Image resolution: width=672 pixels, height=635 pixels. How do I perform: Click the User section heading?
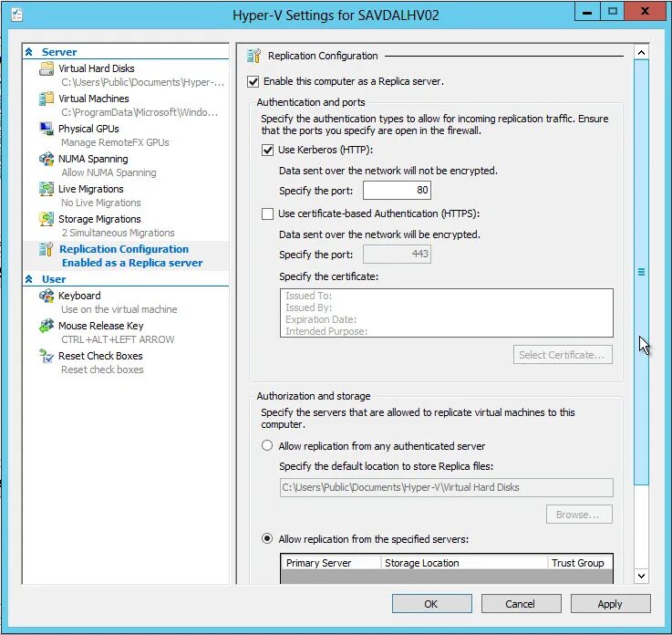pyautogui.click(x=54, y=279)
